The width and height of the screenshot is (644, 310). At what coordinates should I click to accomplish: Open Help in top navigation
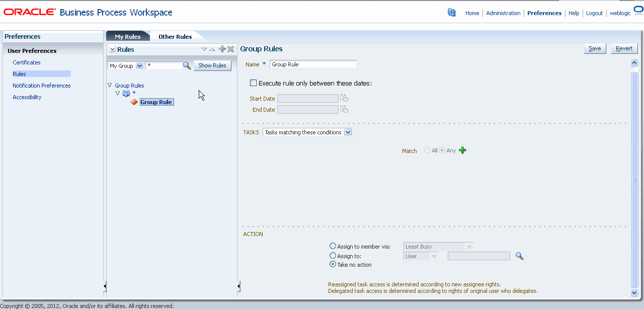click(574, 13)
